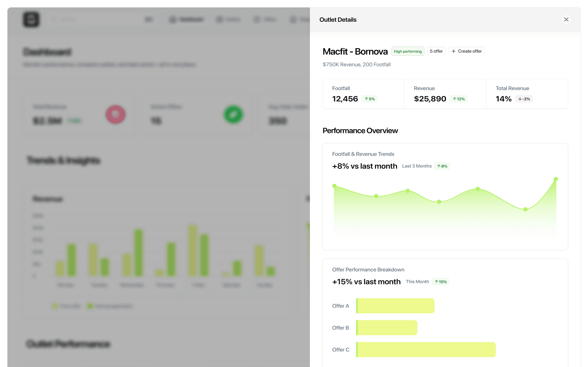
Task: Click the 8% trend badge
Action: 442,166
